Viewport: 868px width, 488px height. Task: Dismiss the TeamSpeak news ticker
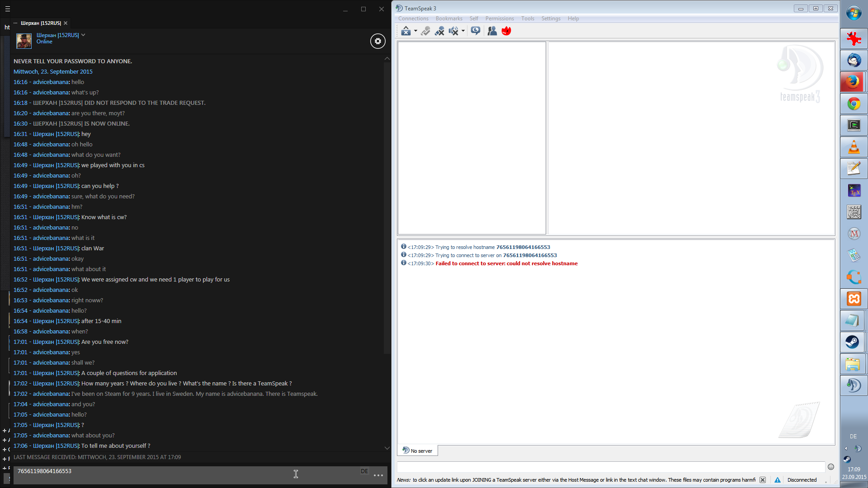coord(763,480)
